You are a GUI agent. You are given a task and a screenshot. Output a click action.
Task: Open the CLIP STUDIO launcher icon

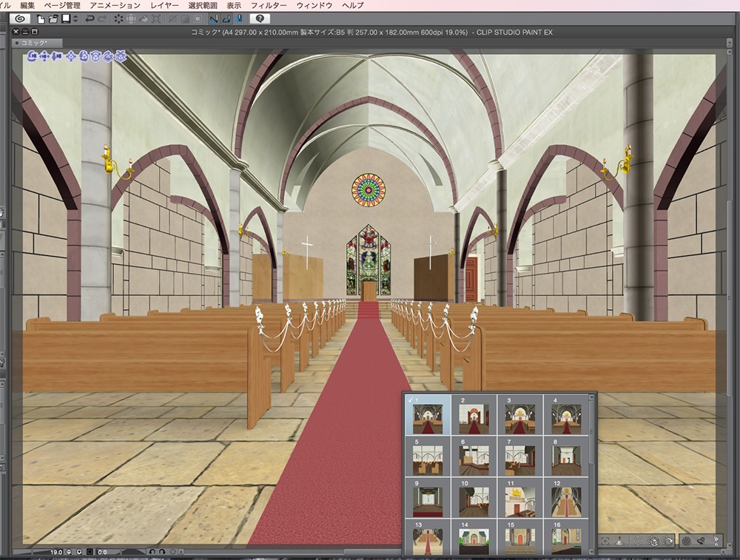[20, 19]
